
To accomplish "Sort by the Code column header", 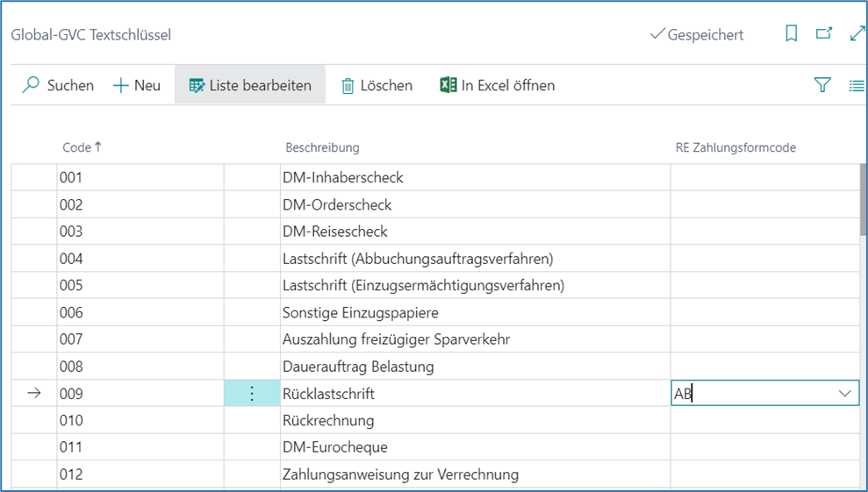I will click(x=77, y=147).
